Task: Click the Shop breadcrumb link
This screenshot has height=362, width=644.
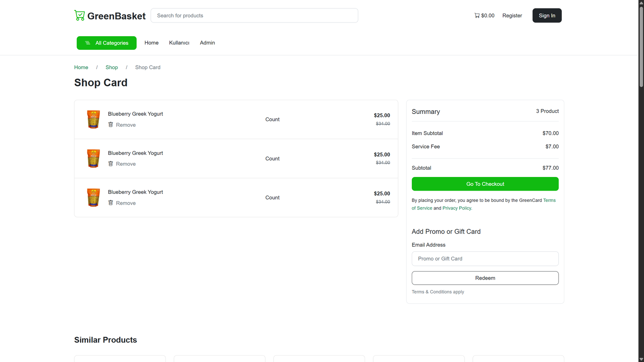Action: coord(111,67)
